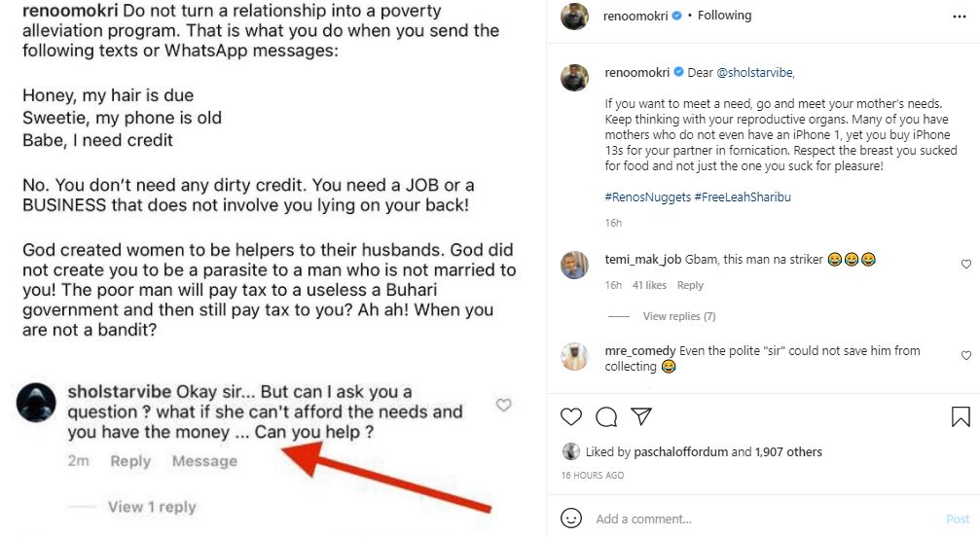Click mre_comedy's avatar picture
The width and height of the screenshot is (980, 537).
point(575,357)
